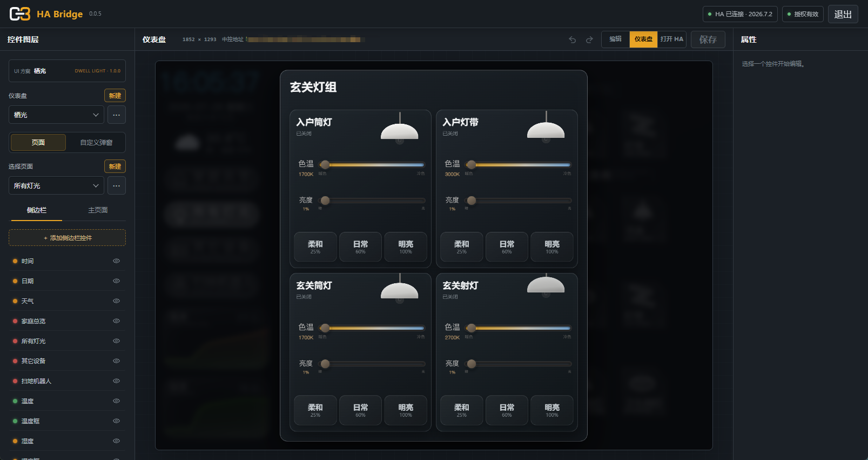Screen dimensions: 868x460
Task: Click 玄关筒灯 色温 slider track
Action: (373, 328)
